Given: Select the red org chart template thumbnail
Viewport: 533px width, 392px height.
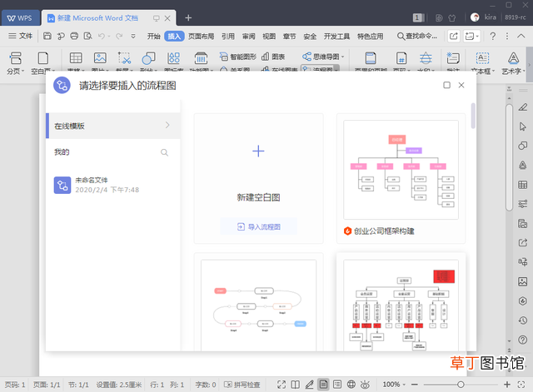Looking at the screenshot, I should (401, 305).
